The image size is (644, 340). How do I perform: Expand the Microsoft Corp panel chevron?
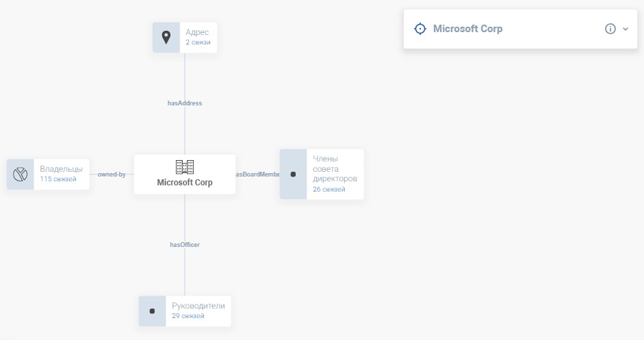pyautogui.click(x=626, y=29)
